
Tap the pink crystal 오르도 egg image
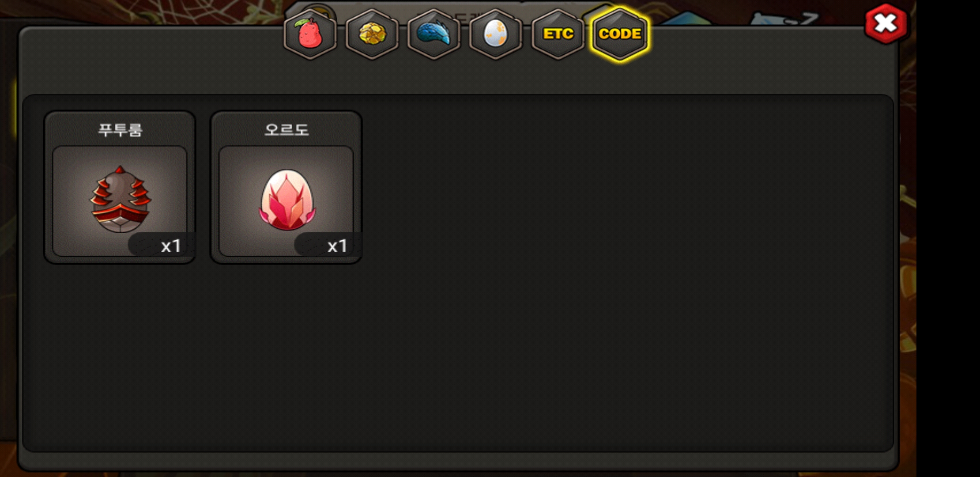(287, 200)
